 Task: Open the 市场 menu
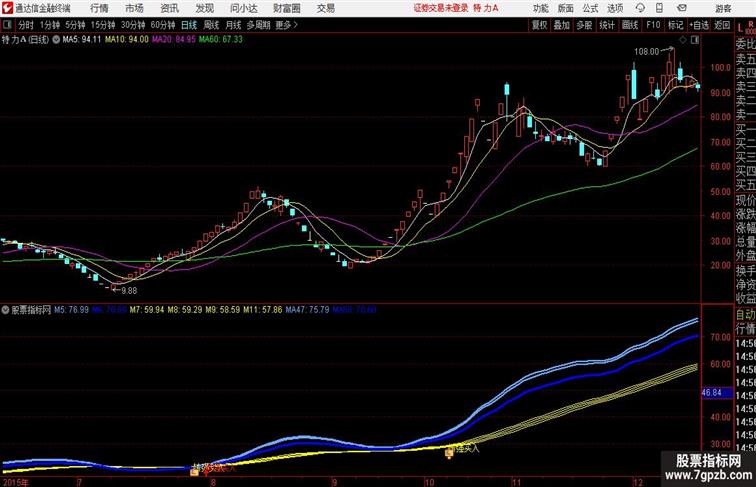(134, 8)
